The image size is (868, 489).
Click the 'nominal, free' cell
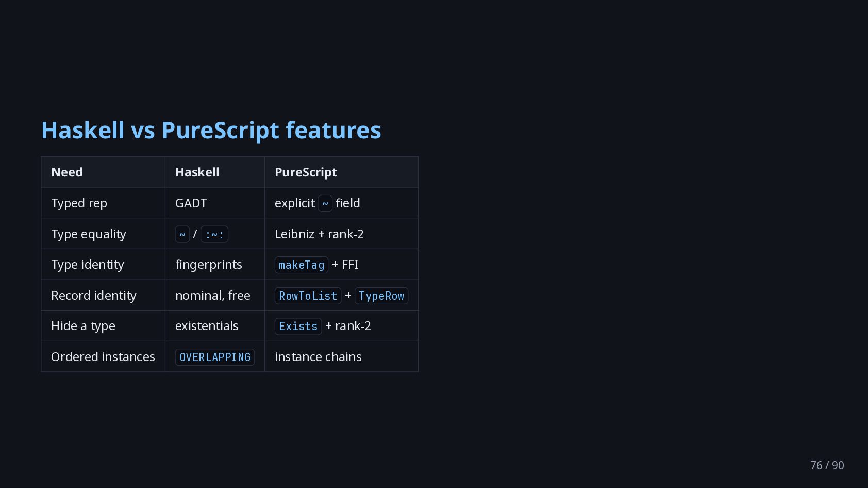coord(214,295)
